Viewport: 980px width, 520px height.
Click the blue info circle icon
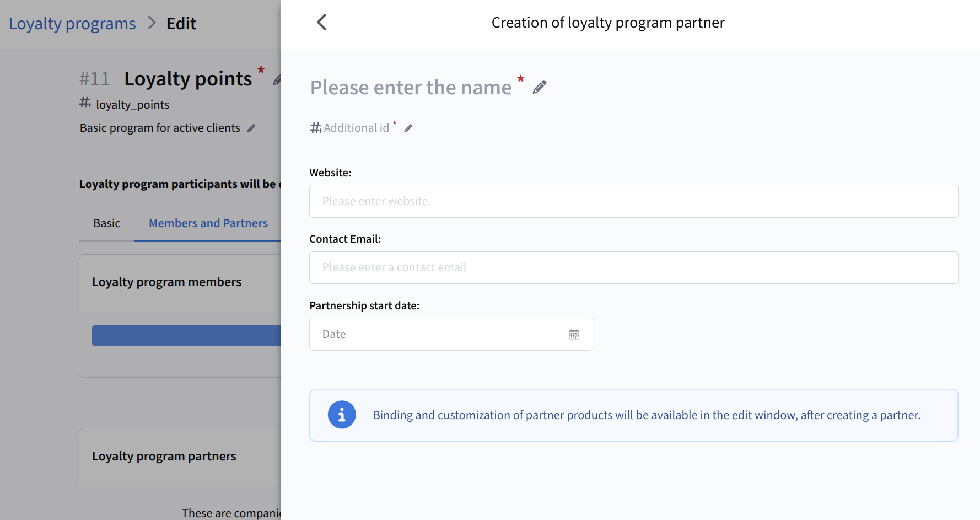342,415
